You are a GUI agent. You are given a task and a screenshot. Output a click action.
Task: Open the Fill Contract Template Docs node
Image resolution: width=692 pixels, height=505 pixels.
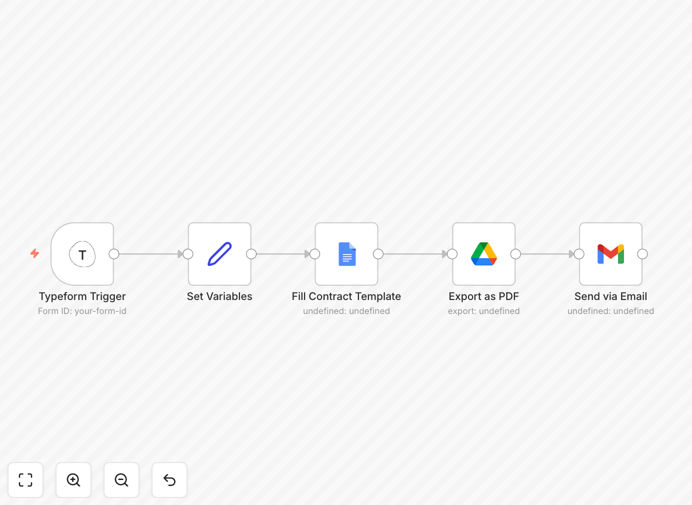pos(346,254)
